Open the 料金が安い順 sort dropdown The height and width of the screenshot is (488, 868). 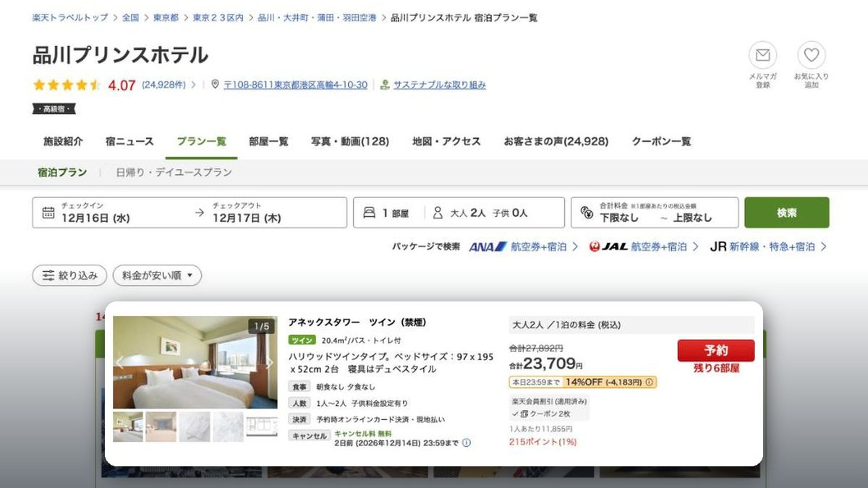[x=157, y=275]
